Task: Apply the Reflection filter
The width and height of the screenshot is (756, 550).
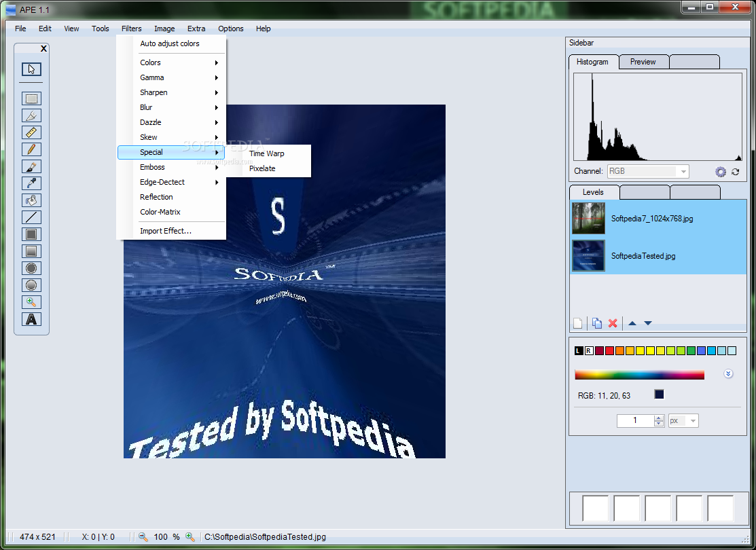Action: [x=156, y=197]
